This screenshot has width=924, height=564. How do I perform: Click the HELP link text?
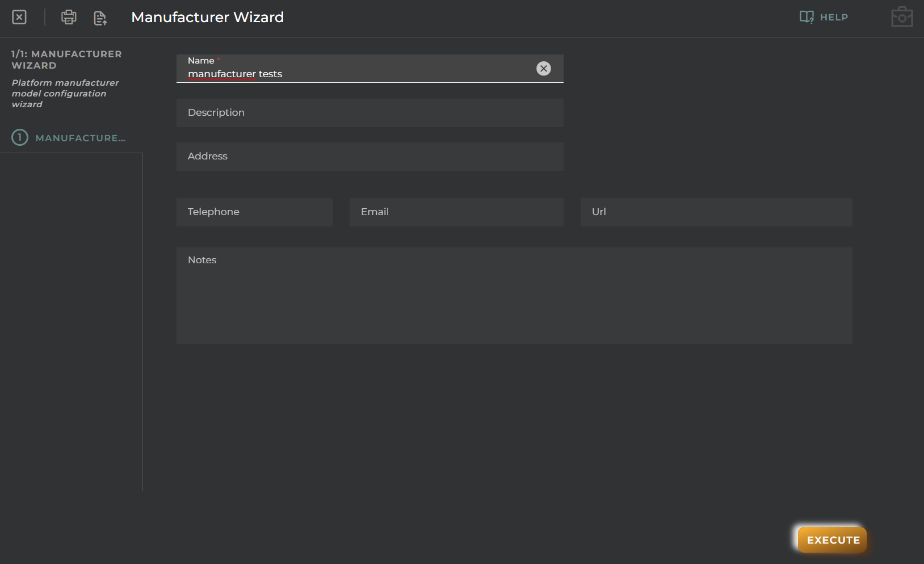click(x=834, y=18)
